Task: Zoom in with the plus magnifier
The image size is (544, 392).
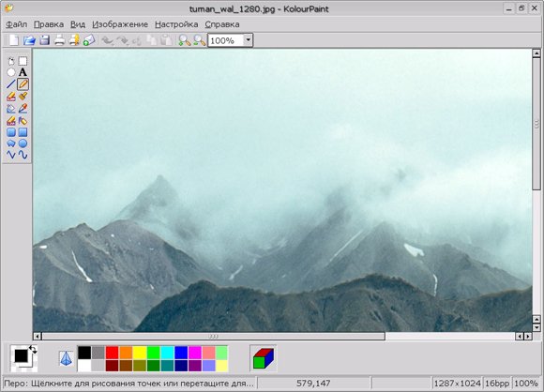Action: pyautogui.click(x=184, y=40)
